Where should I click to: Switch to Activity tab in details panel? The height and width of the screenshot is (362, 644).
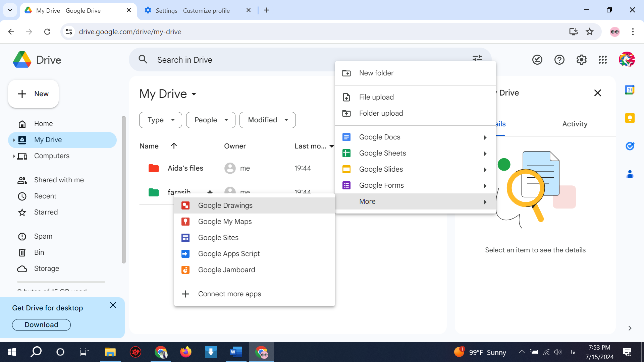point(575,124)
